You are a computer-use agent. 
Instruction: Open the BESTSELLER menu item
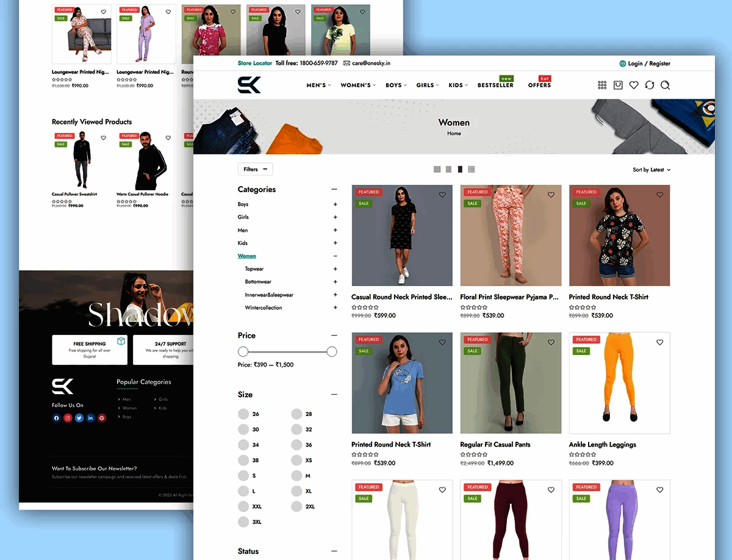(x=495, y=85)
